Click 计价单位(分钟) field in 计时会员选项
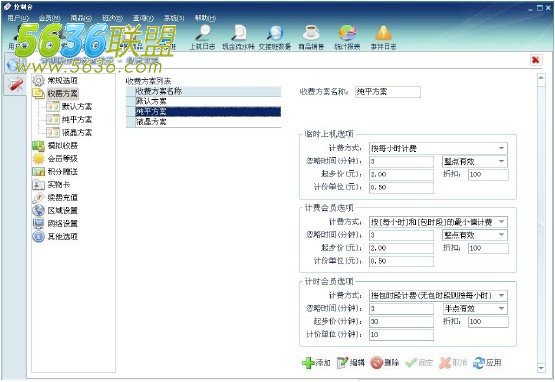Screen dimensions: 555x382 point(401,335)
